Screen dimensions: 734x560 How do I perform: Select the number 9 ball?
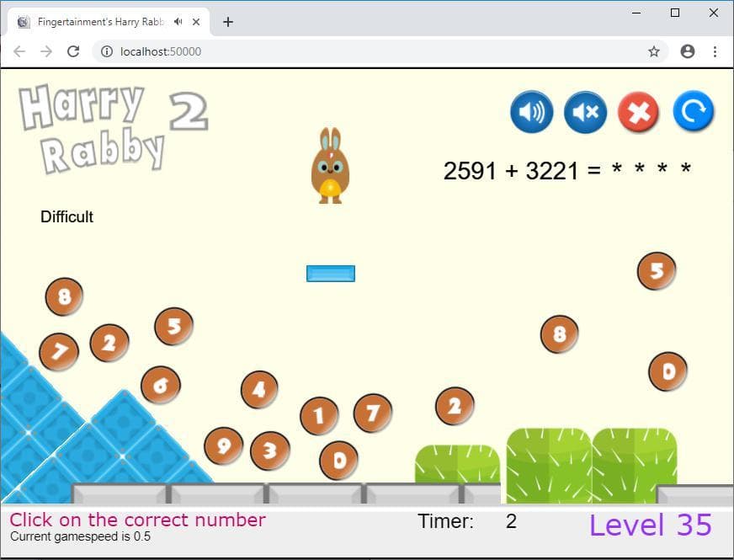223,445
